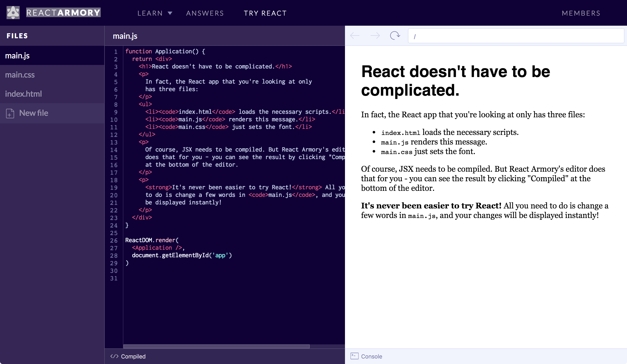The image size is (627, 364).
Task: Select main.css in the Files sidebar
Action: coord(20,75)
